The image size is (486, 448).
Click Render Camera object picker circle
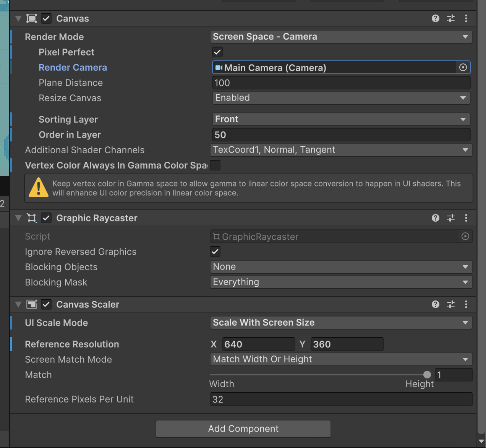click(463, 68)
